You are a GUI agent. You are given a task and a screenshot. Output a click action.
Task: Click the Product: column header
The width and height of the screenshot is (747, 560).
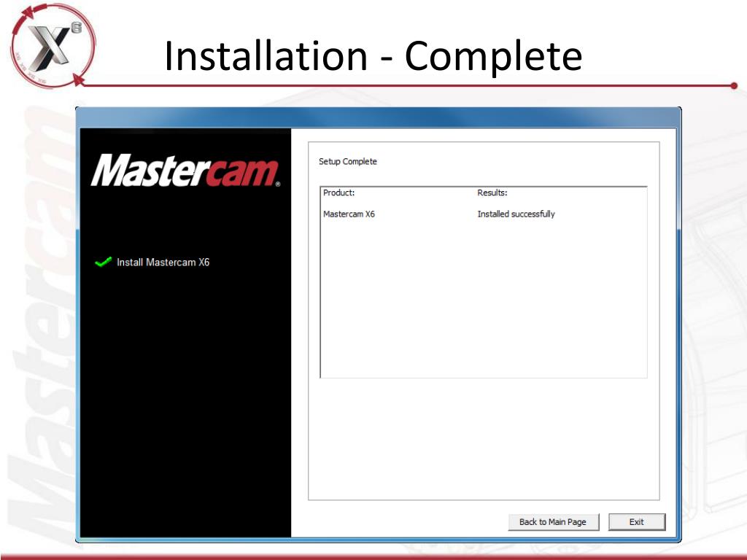338,192
